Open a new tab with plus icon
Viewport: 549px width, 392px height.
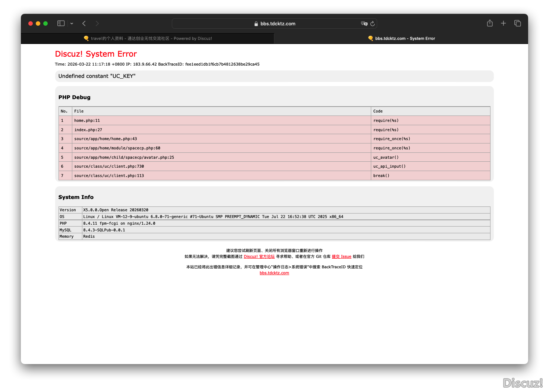pos(503,23)
